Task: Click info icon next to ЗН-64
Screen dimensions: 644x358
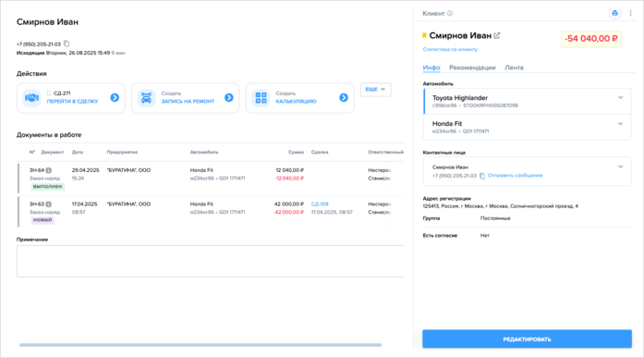Action: coord(48,170)
